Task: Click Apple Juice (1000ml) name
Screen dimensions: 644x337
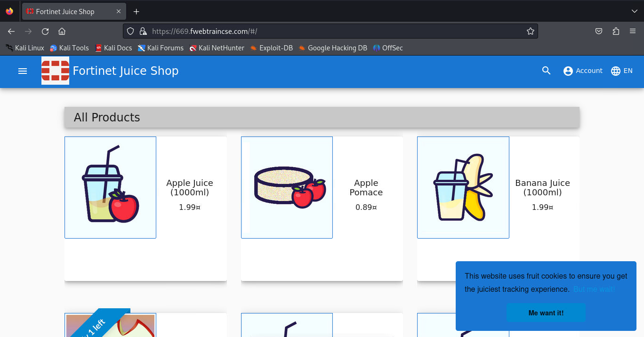Action: click(190, 187)
